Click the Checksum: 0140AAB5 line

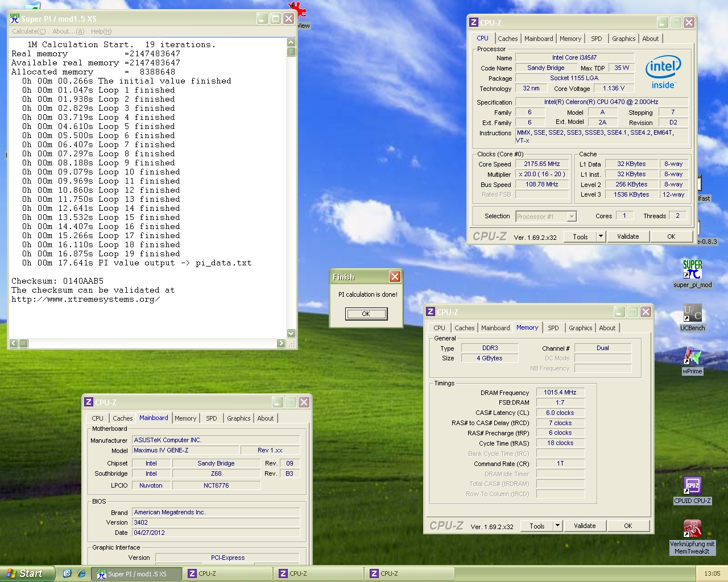pos(57,281)
